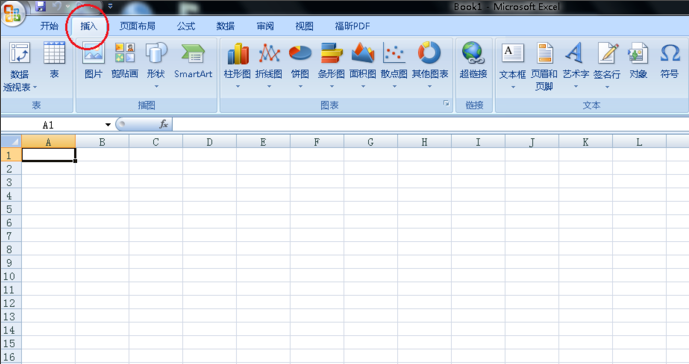Image resolution: width=689 pixels, height=364 pixels.
Task: Insert an Area chart (面积图)
Action: click(x=363, y=65)
